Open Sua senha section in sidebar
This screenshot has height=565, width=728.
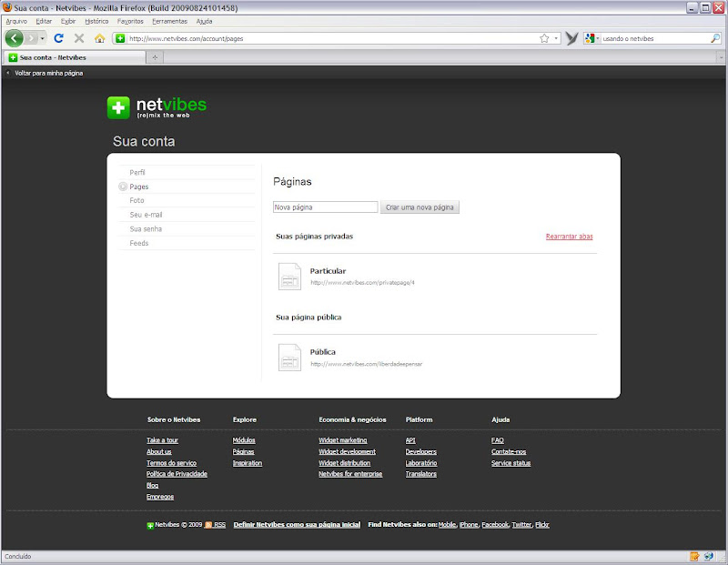[146, 229]
